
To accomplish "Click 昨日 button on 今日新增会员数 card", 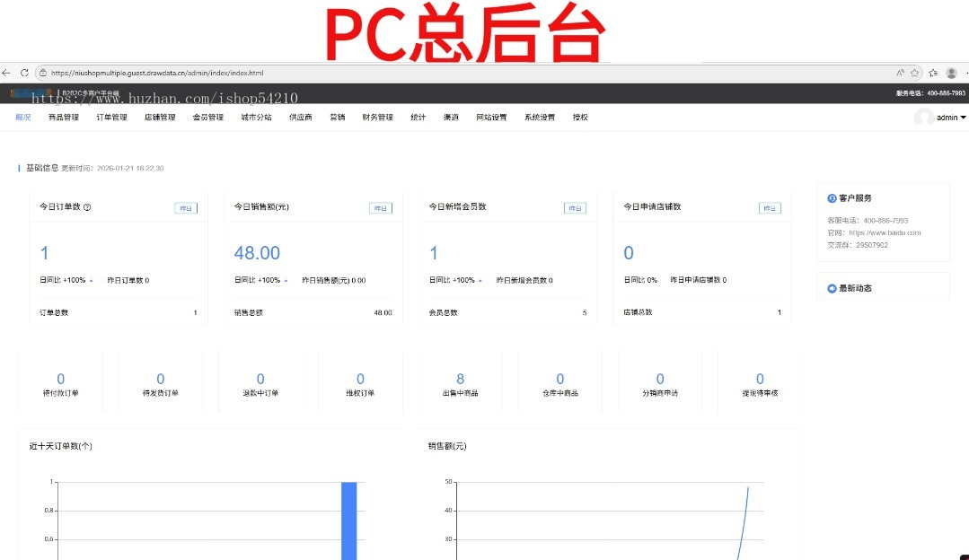I will (x=576, y=208).
